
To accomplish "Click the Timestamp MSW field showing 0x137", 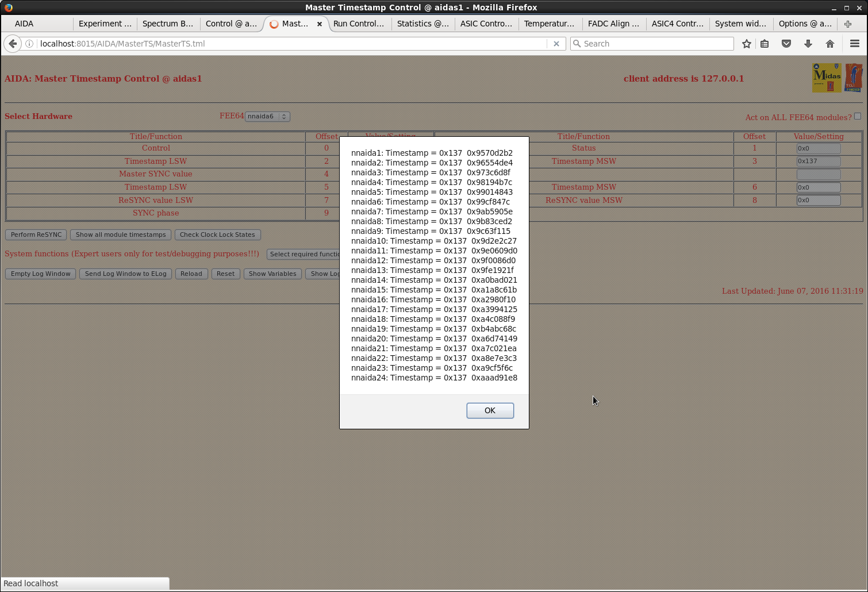I will point(818,162).
